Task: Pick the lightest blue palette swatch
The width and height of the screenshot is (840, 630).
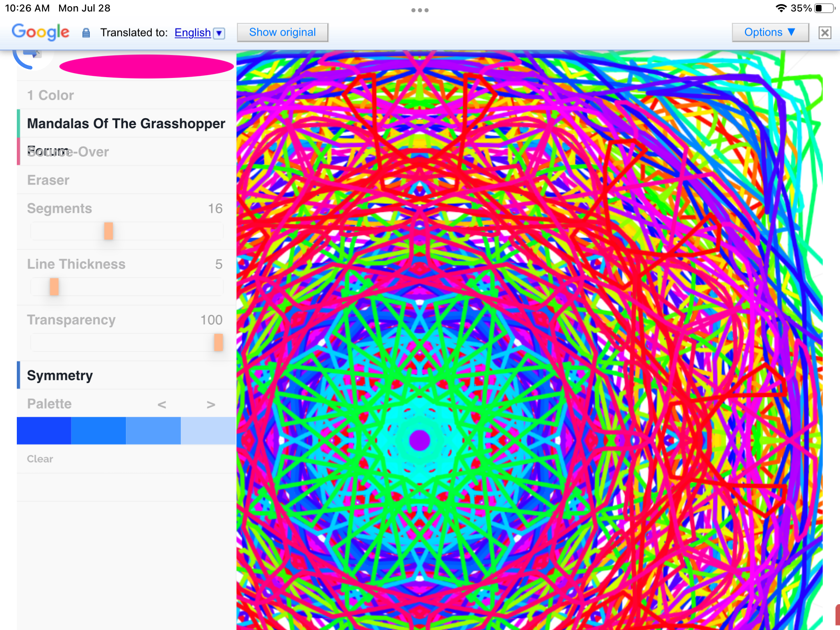Action: click(208, 431)
